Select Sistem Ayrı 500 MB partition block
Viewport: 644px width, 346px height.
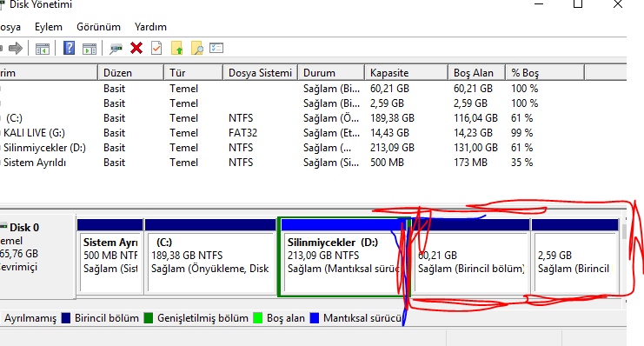click(x=110, y=256)
